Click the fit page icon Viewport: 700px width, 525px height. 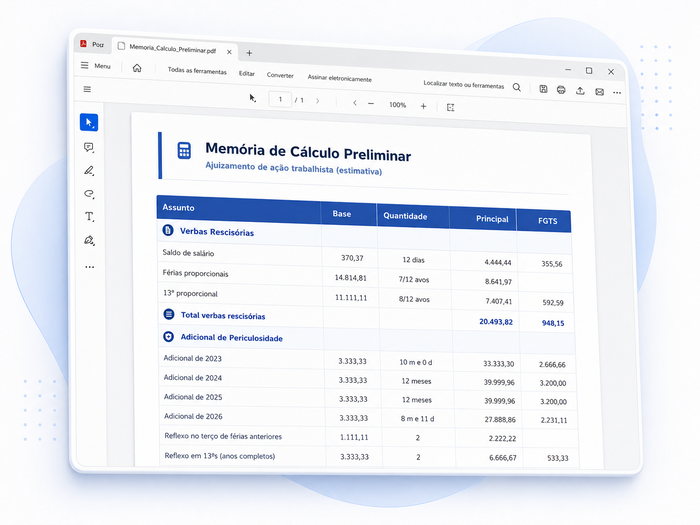click(x=450, y=107)
